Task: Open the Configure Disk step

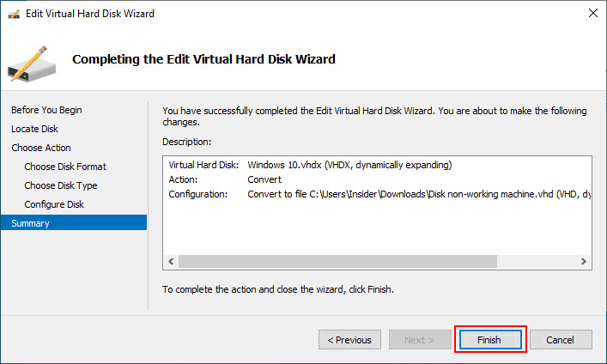Action: coord(54,204)
